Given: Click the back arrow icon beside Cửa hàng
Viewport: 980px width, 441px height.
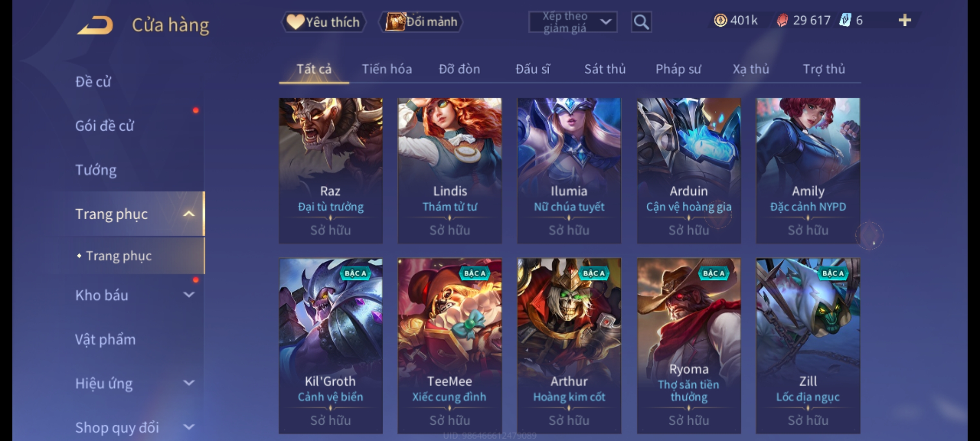Looking at the screenshot, I should tap(95, 25).
